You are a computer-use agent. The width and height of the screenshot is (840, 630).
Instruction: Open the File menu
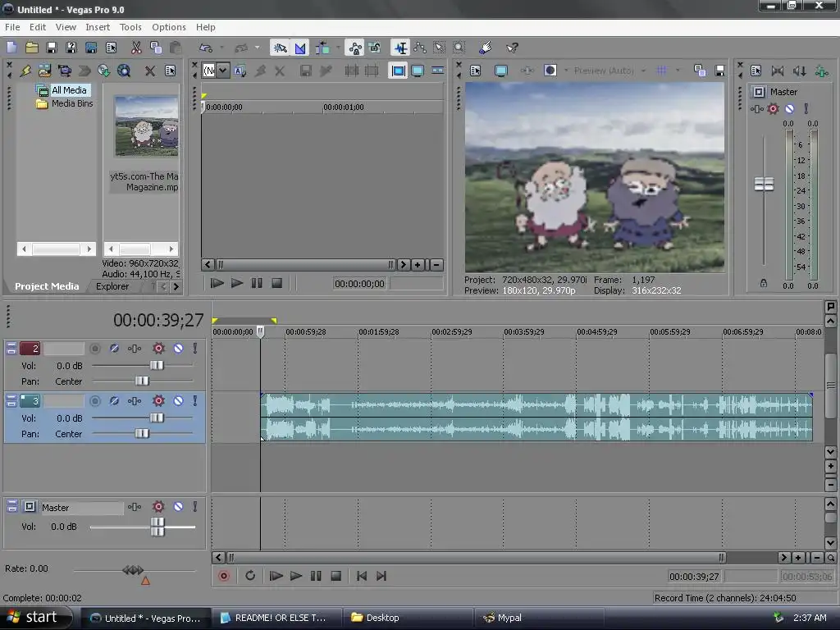click(x=12, y=27)
